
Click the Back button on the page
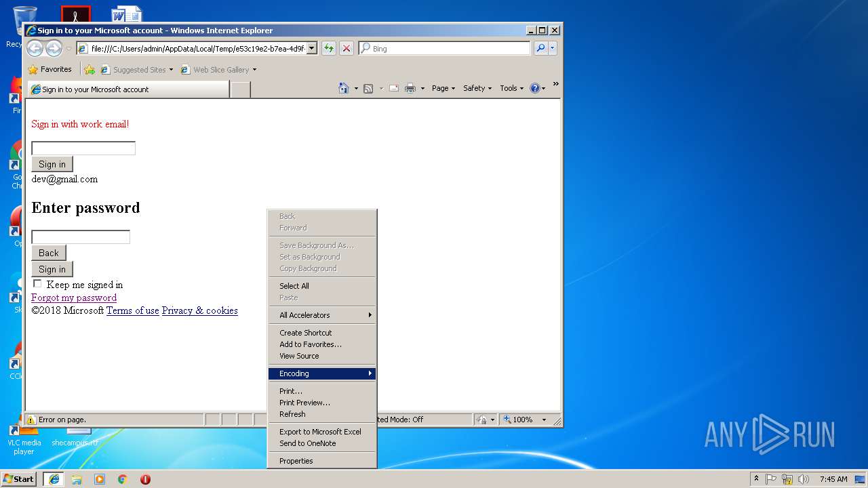click(x=49, y=253)
